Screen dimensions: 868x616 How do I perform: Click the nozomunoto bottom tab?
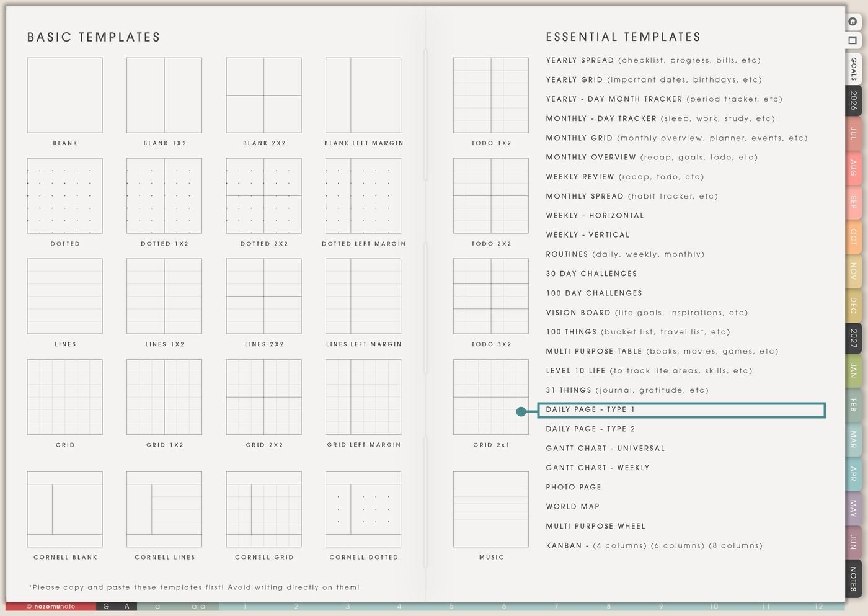point(51,607)
